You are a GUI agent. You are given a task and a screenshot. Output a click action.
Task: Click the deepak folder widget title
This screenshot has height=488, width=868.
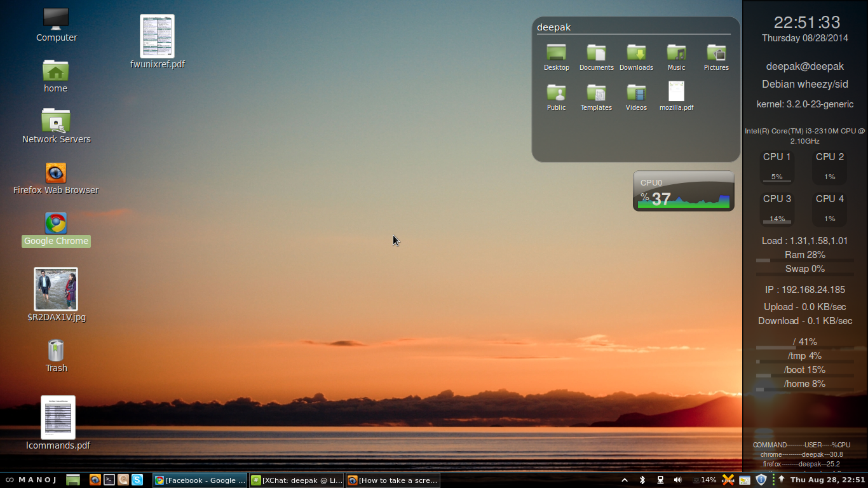(x=554, y=27)
